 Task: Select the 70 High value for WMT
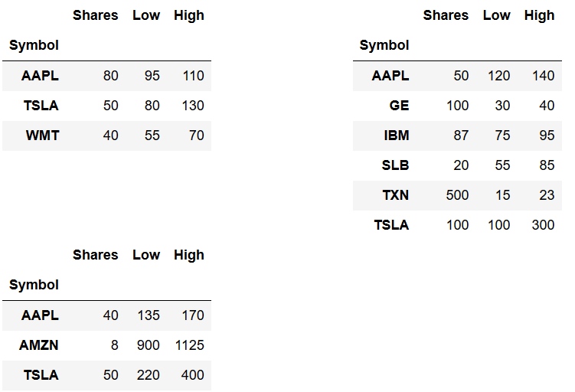(x=197, y=136)
